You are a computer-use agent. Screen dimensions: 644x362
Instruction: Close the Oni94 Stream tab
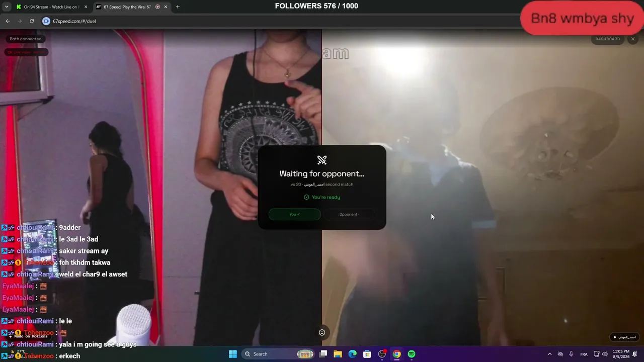(86, 7)
